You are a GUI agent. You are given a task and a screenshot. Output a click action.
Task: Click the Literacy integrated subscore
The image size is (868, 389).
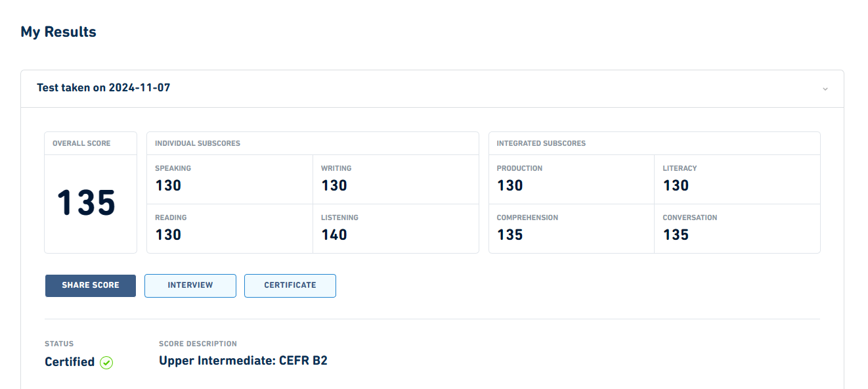tap(737, 179)
